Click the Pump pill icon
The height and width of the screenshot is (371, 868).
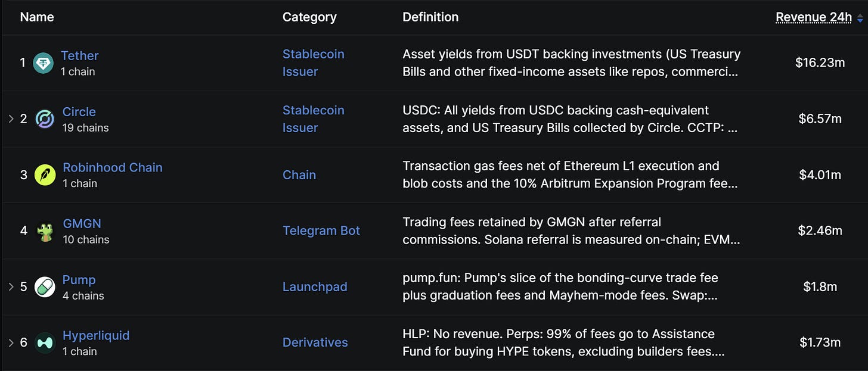[45, 287]
